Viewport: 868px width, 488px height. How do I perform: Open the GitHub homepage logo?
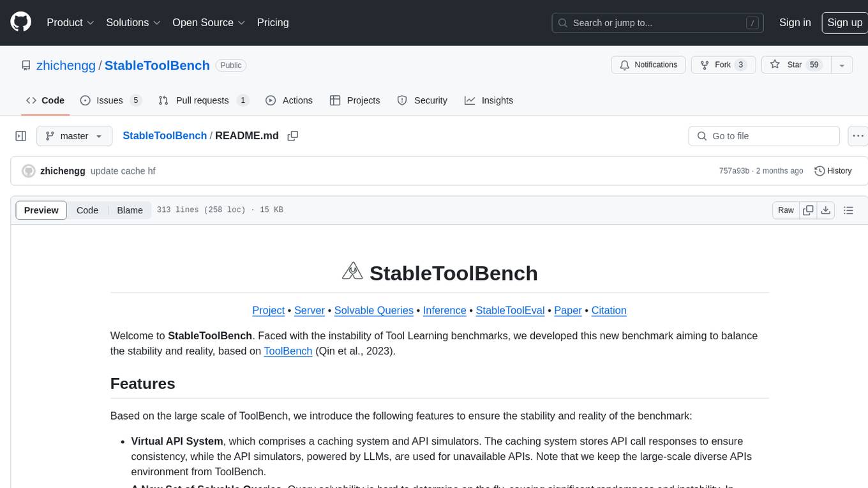[20, 22]
